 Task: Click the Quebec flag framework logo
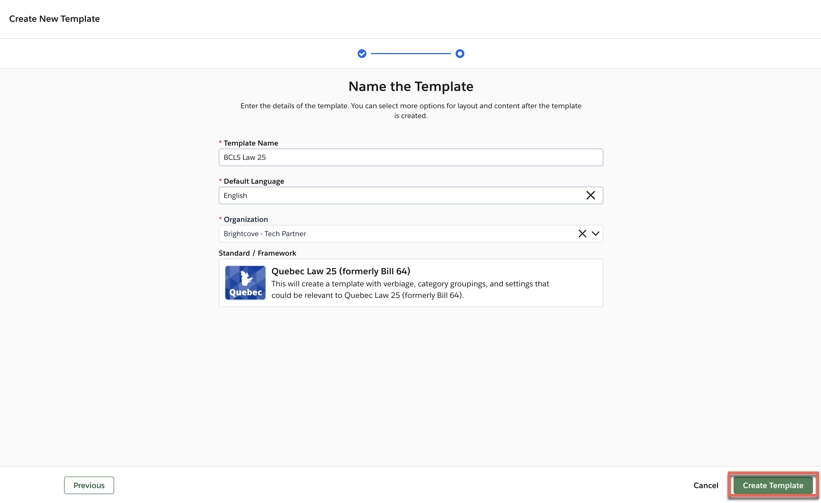click(x=245, y=283)
